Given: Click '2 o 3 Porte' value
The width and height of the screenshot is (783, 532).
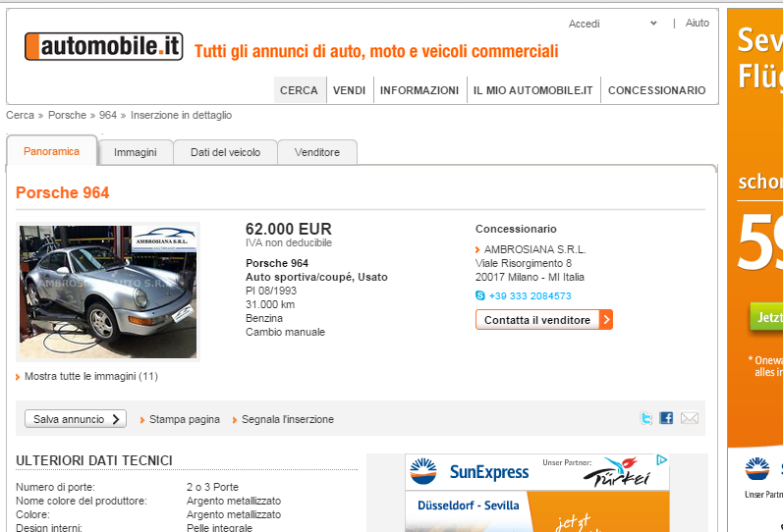Looking at the screenshot, I should point(213,487).
